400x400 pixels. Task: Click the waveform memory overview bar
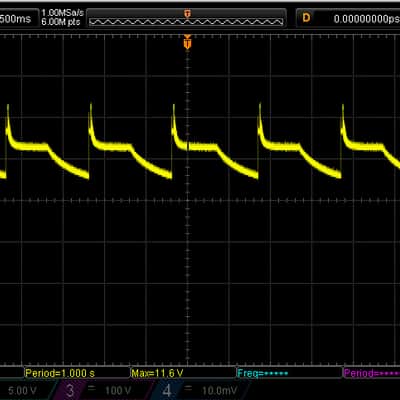point(186,22)
